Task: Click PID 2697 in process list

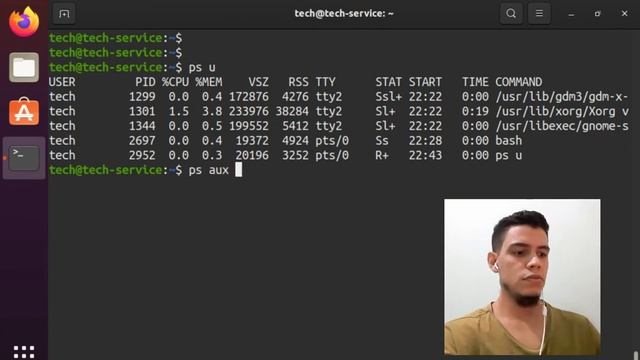Action: (142, 141)
